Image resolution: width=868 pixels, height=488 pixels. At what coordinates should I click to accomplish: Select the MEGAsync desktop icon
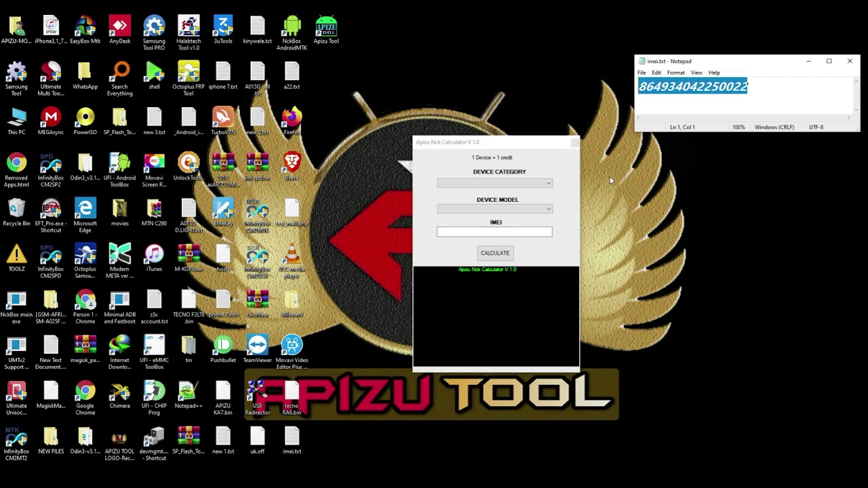point(50,122)
